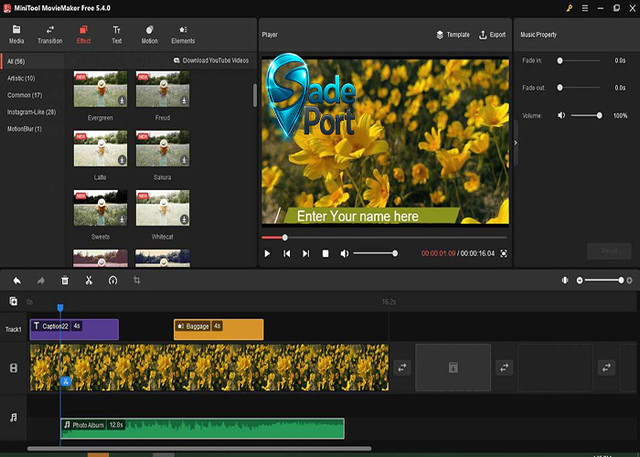The width and height of the screenshot is (640, 457).
Task: Toggle full screen preview
Action: pos(504,253)
